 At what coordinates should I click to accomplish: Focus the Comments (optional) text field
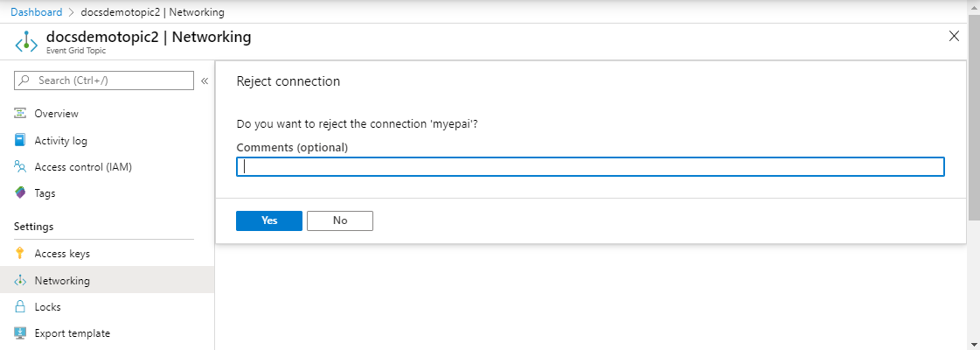590,167
